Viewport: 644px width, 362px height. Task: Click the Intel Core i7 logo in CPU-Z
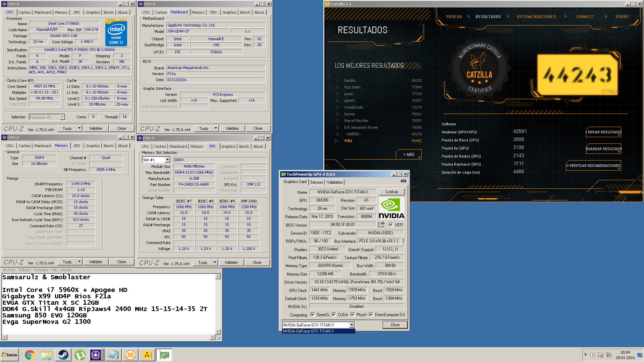116,33
